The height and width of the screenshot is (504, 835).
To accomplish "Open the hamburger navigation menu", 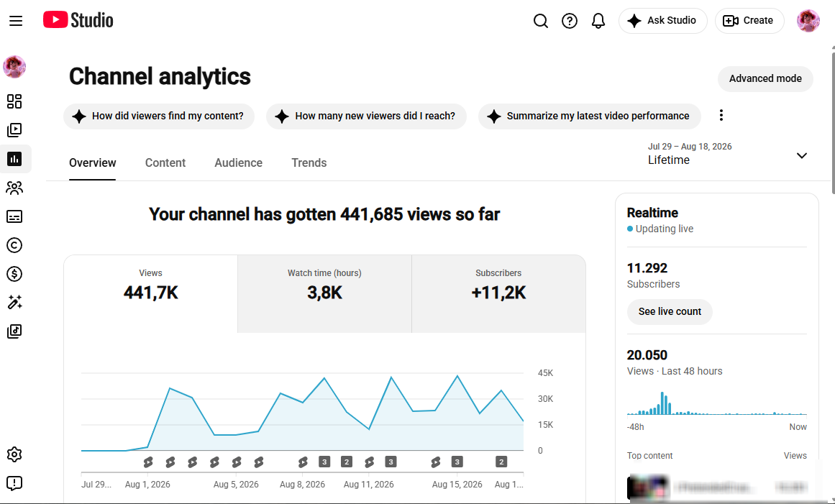I will pos(16,21).
